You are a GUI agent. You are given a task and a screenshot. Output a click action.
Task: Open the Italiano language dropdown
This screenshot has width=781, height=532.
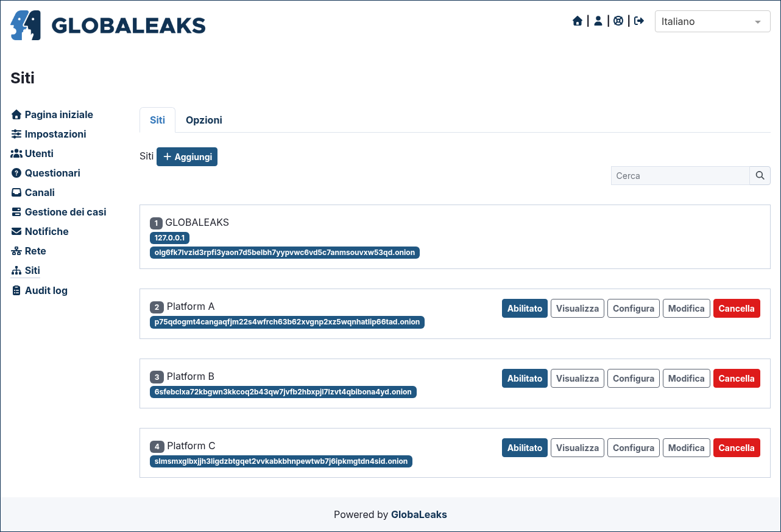[x=713, y=21]
